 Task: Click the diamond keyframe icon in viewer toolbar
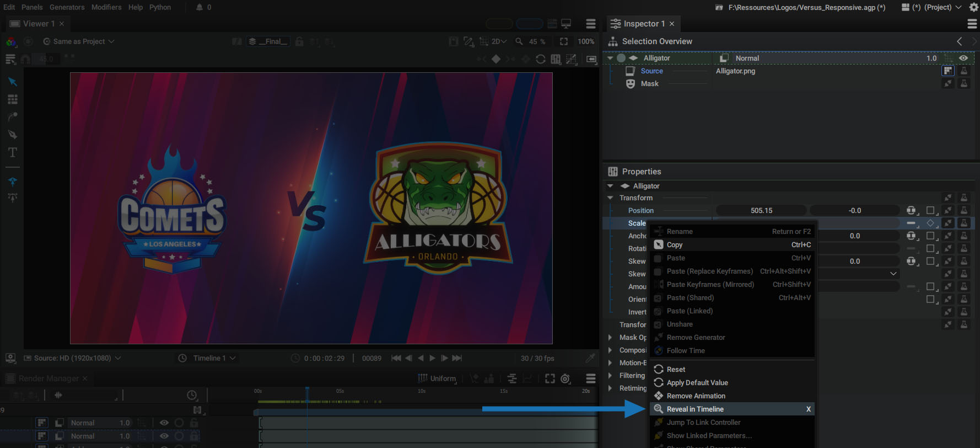coord(496,59)
